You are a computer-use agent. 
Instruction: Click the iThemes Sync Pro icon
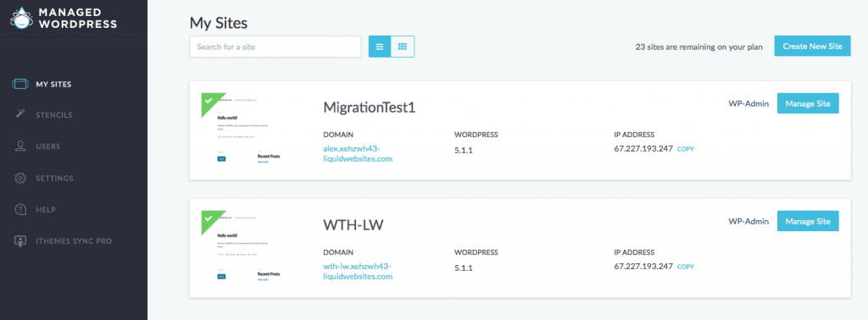pos(20,241)
